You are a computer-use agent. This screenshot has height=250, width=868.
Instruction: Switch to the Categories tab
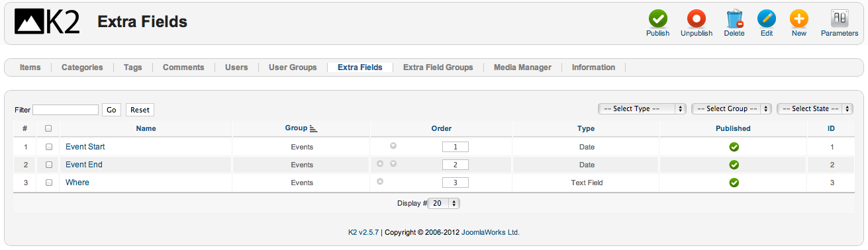(82, 67)
